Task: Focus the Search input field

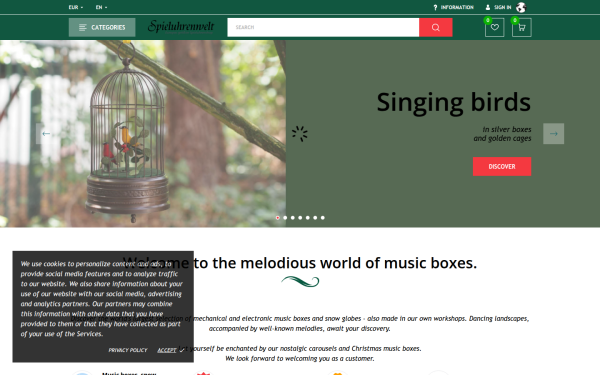Action: click(323, 28)
